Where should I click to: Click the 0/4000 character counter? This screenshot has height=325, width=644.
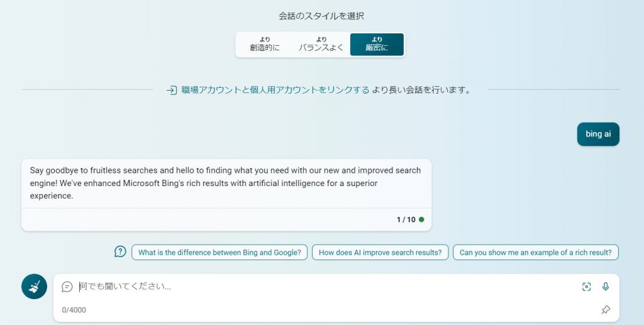click(x=74, y=310)
